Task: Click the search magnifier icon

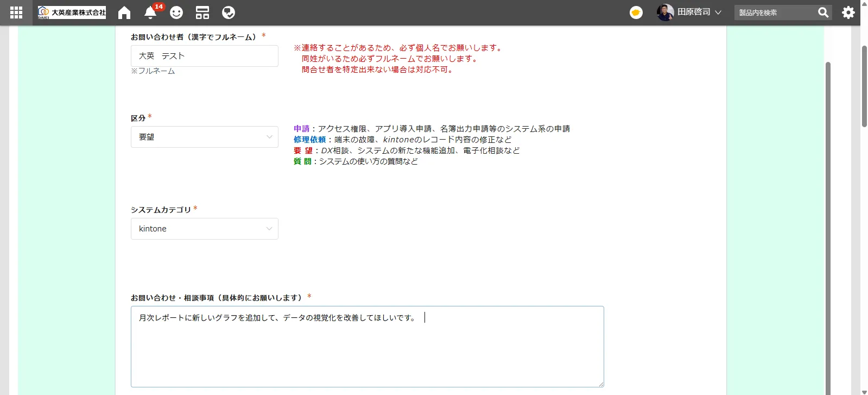Action: (x=823, y=12)
